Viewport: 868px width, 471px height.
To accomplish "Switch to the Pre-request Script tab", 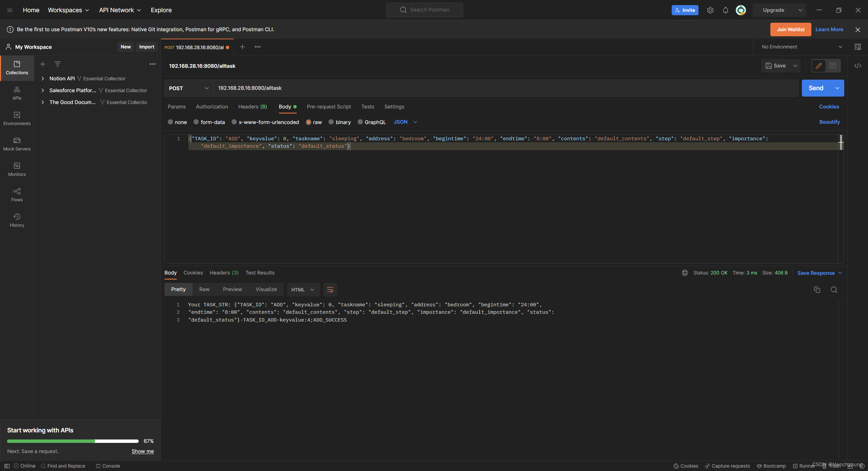I will click(x=329, y=107).
